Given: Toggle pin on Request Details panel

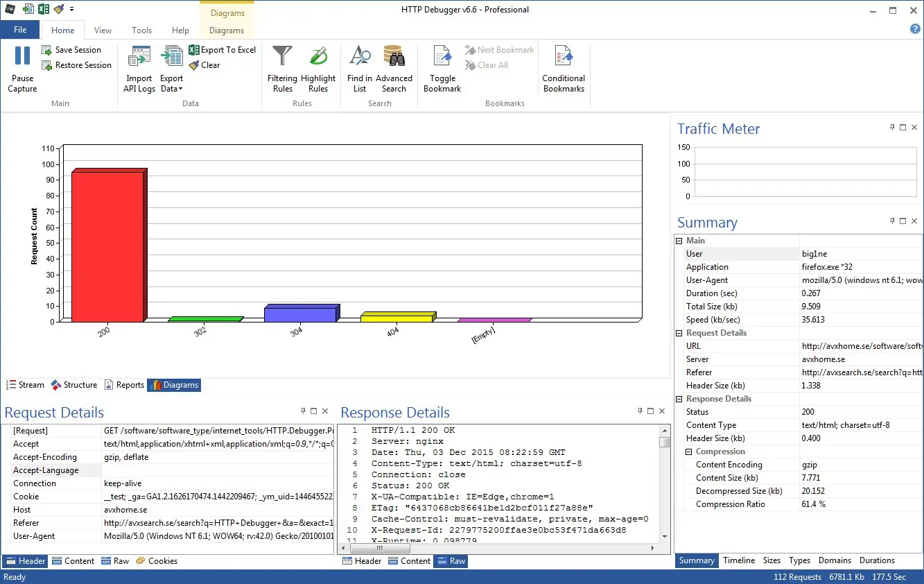Looking at the screenshot, I should [x=303, y=411].
